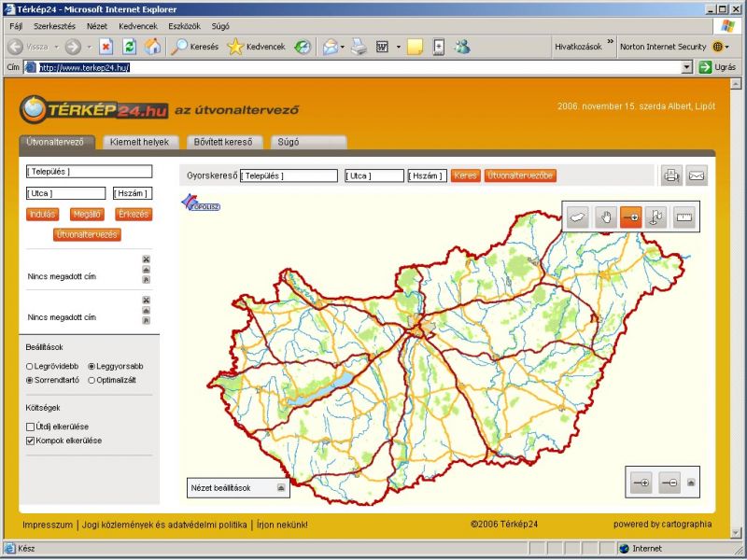The width and height of the screenshot is (747, 560).
Task: Open the Back button history dropdown
Action: tap(56, 47)
